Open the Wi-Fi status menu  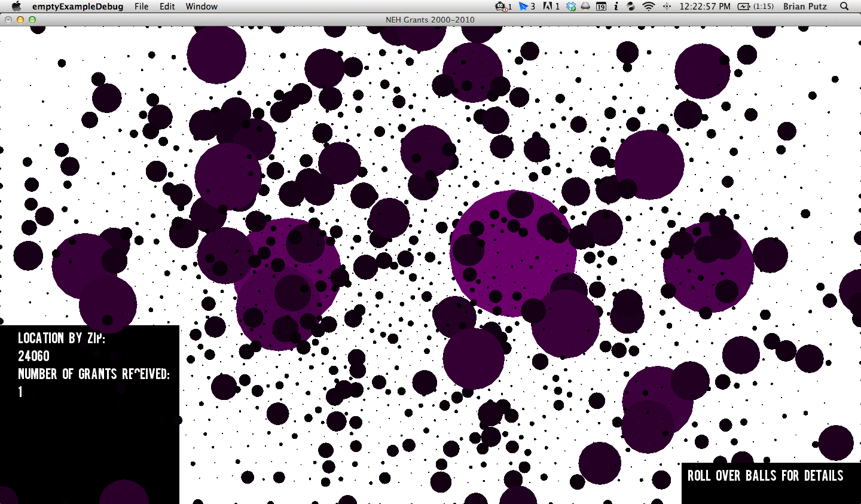(x=649, y=7)
